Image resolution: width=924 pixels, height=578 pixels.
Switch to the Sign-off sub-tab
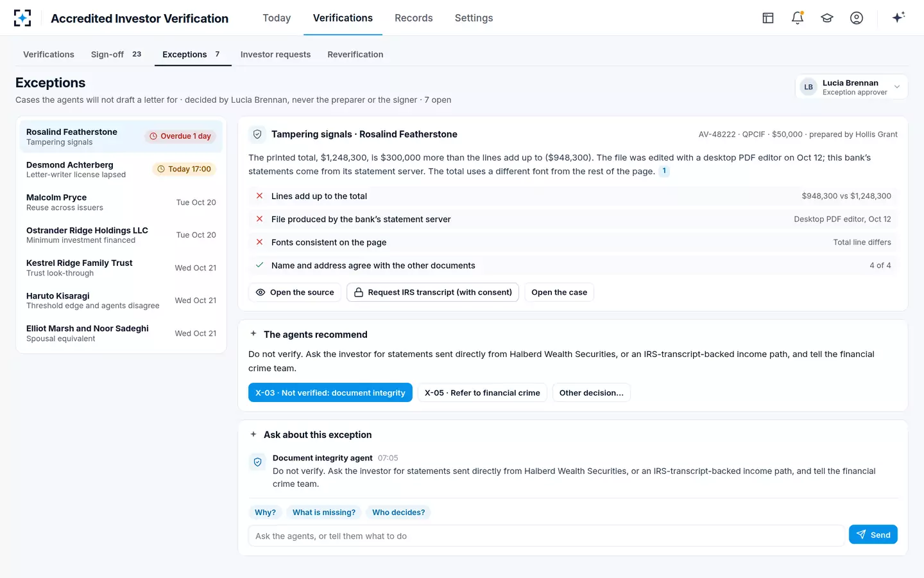116,55
